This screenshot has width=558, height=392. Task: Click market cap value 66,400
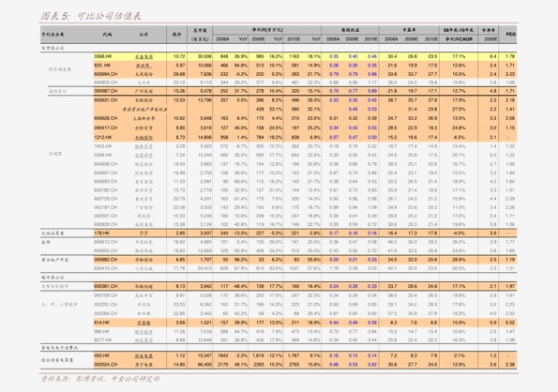(x=204, y=365)
